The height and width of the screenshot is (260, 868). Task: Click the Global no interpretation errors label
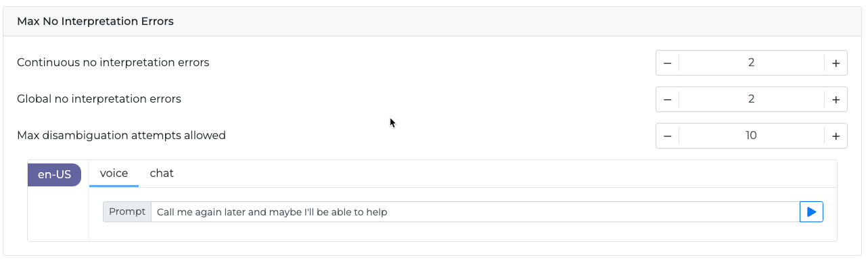pyautogui.click(x=99, y=99)
